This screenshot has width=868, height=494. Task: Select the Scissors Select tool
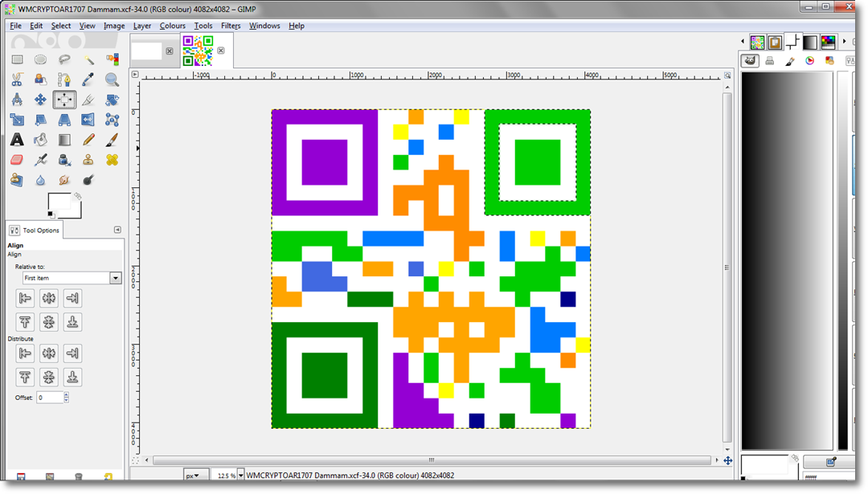pyautogui.click(x=17, y=80)
